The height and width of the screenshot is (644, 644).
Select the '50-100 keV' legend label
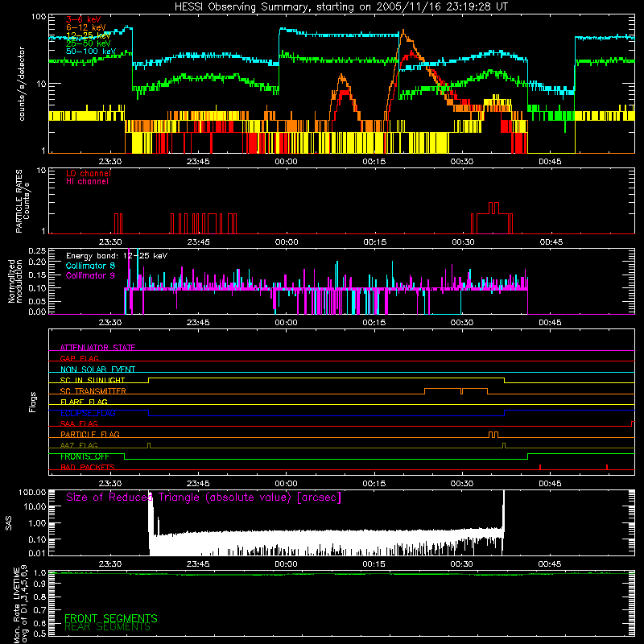pyautogui.click(x=91, y=52)
